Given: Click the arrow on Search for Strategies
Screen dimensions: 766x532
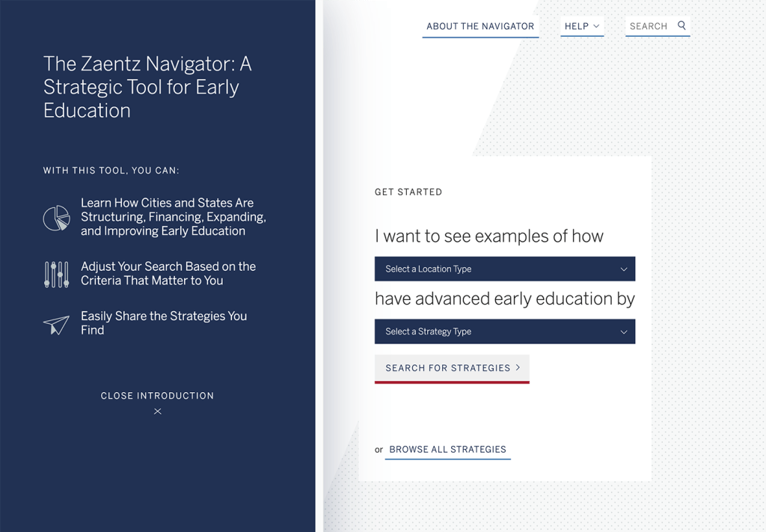Looking at the screenshot, I should (x=518, y=367).
